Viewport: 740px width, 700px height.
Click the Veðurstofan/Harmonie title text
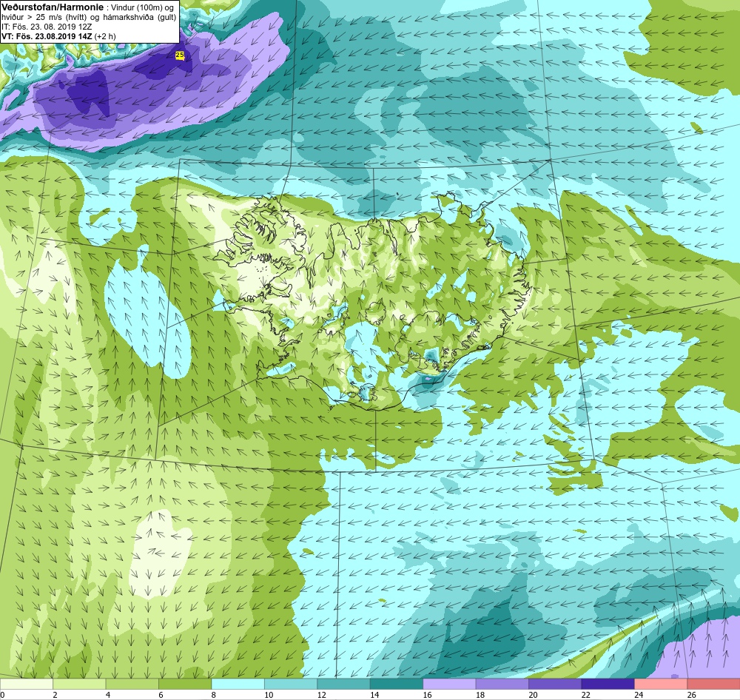tap(53, 7)
